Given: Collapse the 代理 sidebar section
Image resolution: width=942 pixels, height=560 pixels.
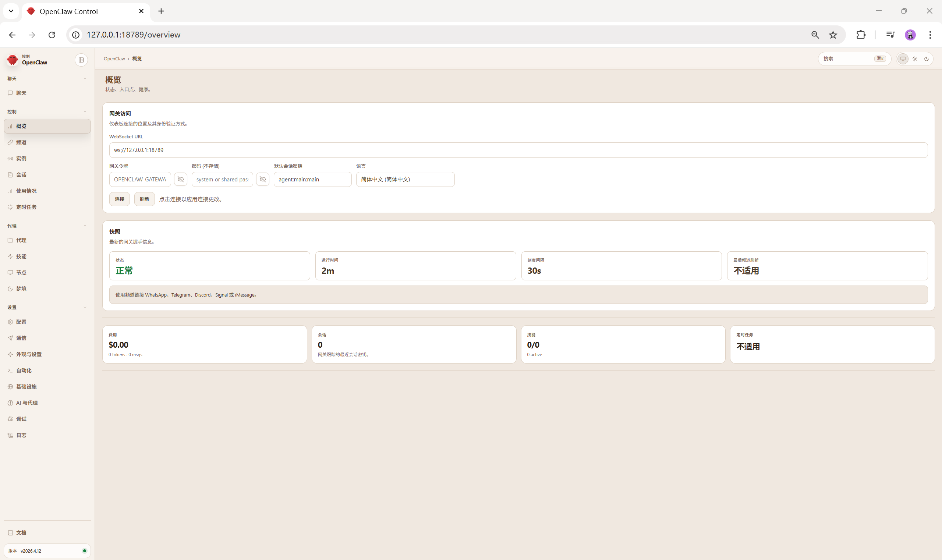Looking at the screenshot, I should (x=85, y=226).
